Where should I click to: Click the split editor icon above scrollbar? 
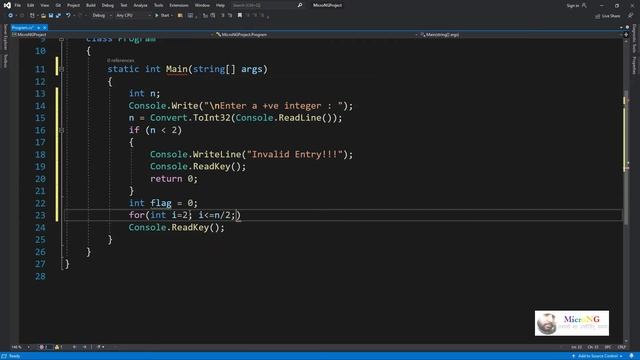pos(626,35)
